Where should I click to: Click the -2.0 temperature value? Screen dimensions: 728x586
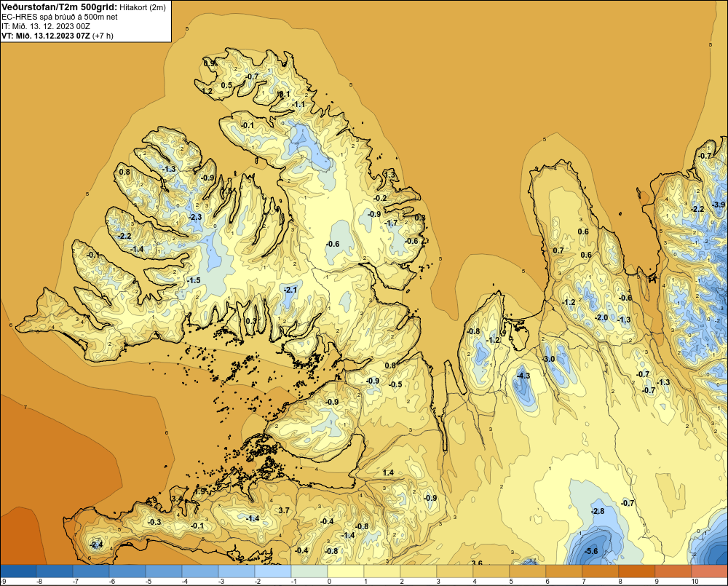(x=601, y=318)
